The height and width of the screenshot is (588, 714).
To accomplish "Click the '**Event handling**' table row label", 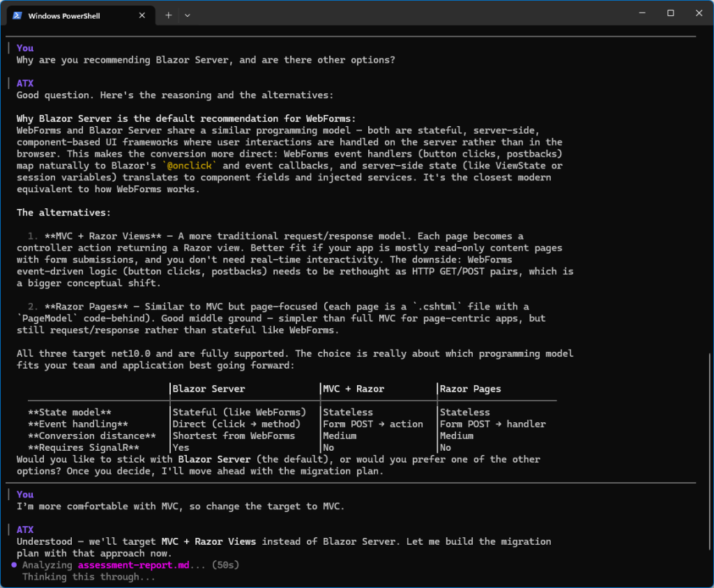I will click(x=78, y=424).
